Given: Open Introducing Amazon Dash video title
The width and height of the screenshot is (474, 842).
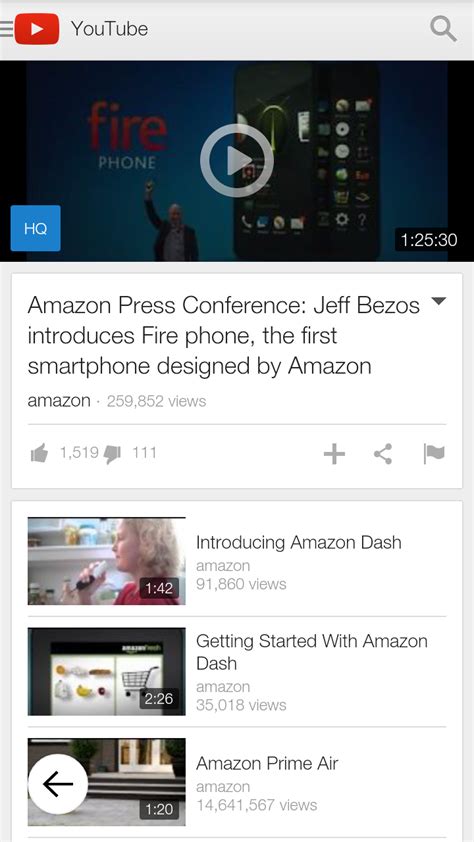Looking at the screenshot, I should coord(298,542).
